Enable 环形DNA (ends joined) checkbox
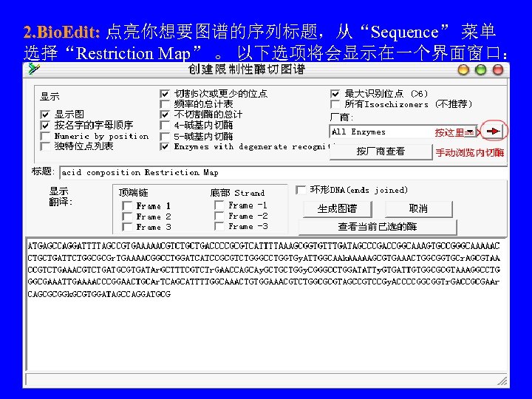The height and width of the screenshot is (399, 532). [301, 190]
